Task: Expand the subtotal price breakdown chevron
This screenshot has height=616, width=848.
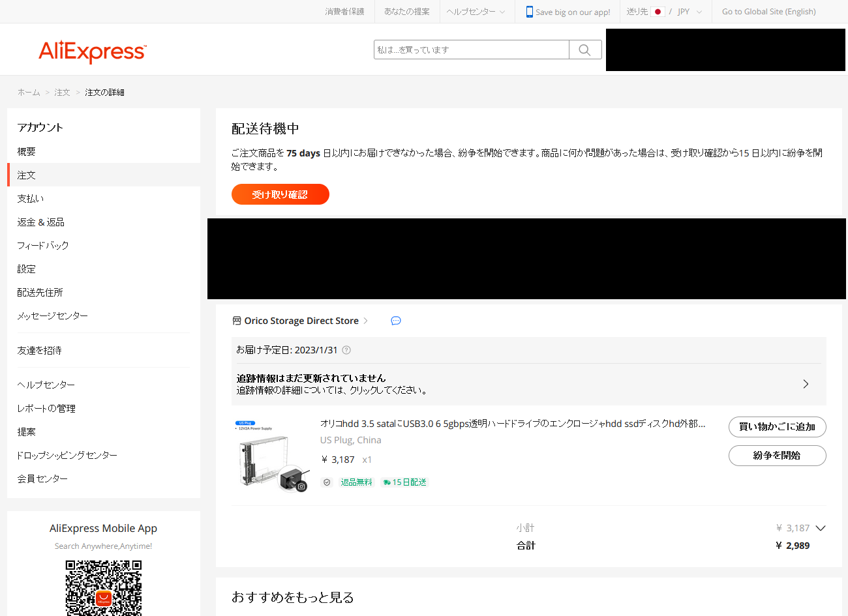Action: click(x=821, y=528)
